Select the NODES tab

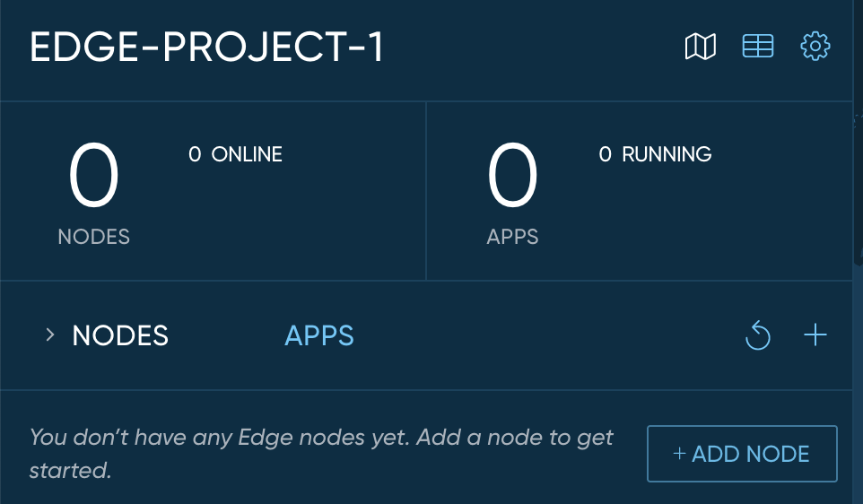pos(120,335)
